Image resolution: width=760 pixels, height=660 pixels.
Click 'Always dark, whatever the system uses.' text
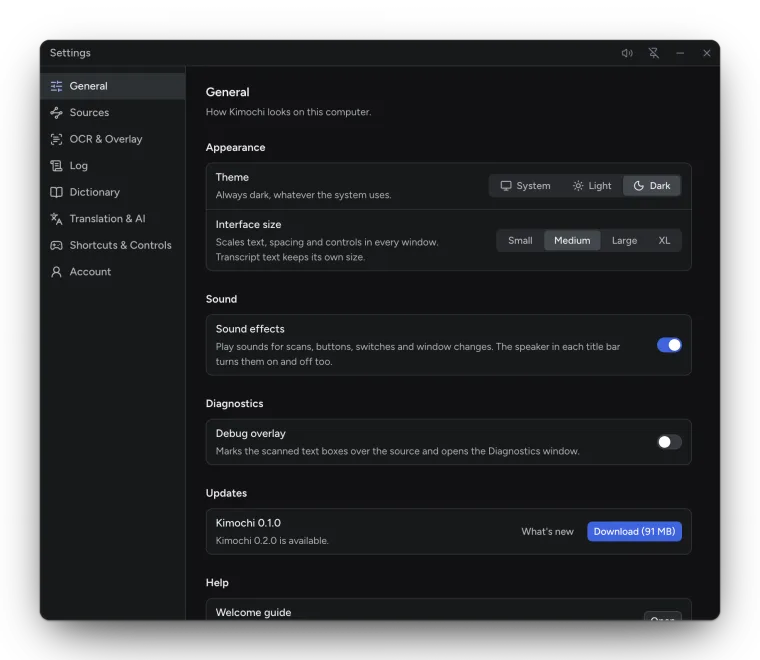(303, 195)
